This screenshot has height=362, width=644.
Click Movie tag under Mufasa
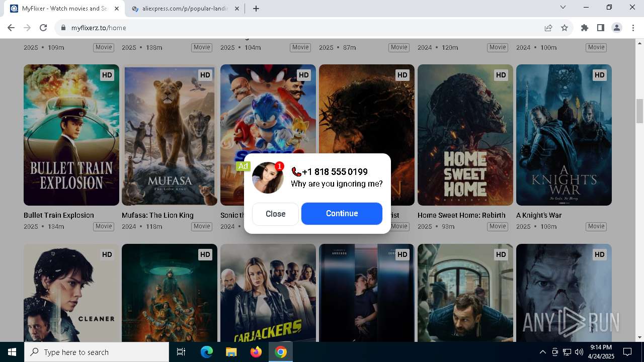point(202,226)
